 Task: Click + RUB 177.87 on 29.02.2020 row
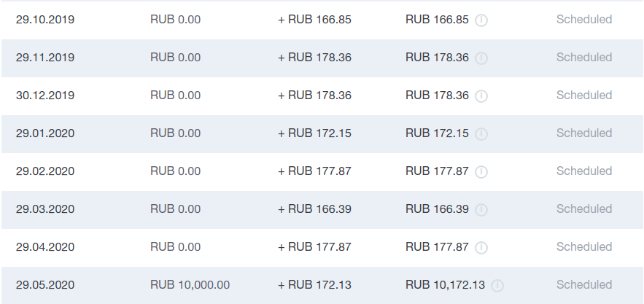coord(314,171)
